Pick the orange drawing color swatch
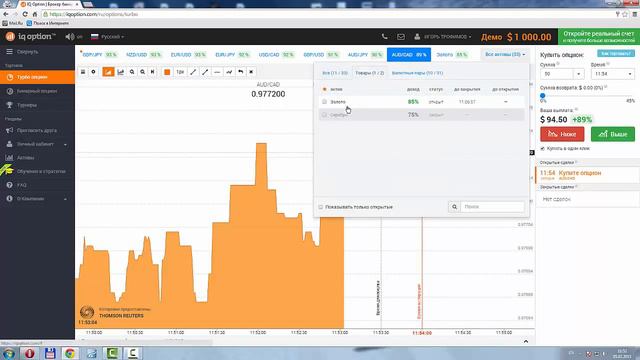The width and height of the screenshot is (640, 360). 167,72
